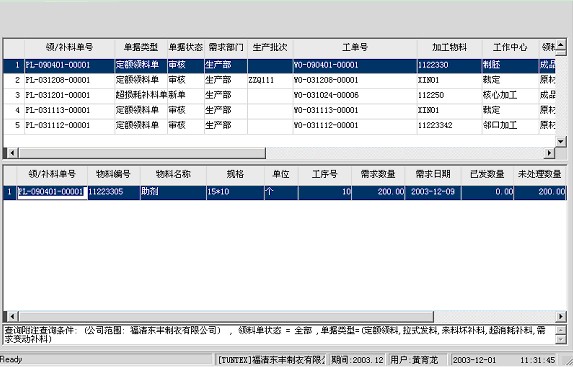The height and width of the screenshot is (367, 573).
Task: Click query-condition box scroll up arrow
Action: pos(561,330)
